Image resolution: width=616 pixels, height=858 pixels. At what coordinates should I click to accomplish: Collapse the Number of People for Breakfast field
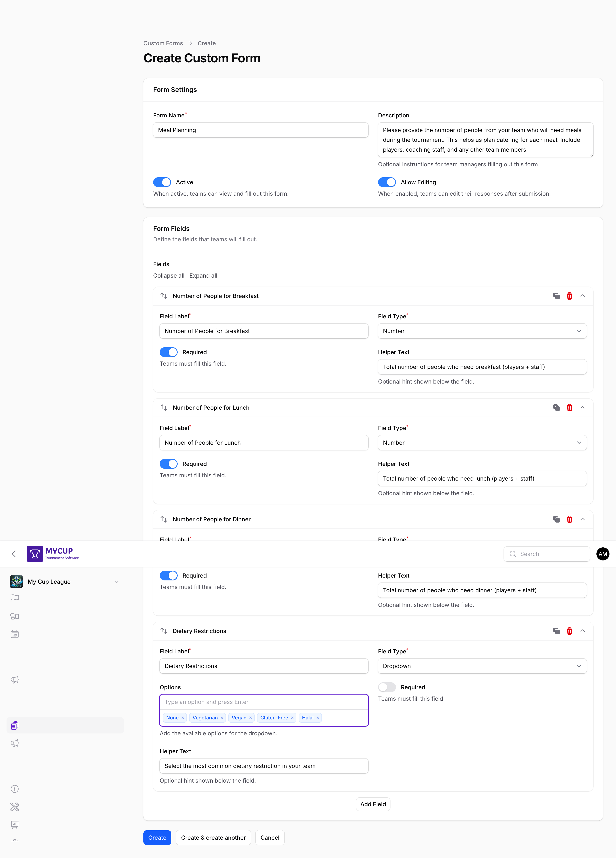click(583, 296)
